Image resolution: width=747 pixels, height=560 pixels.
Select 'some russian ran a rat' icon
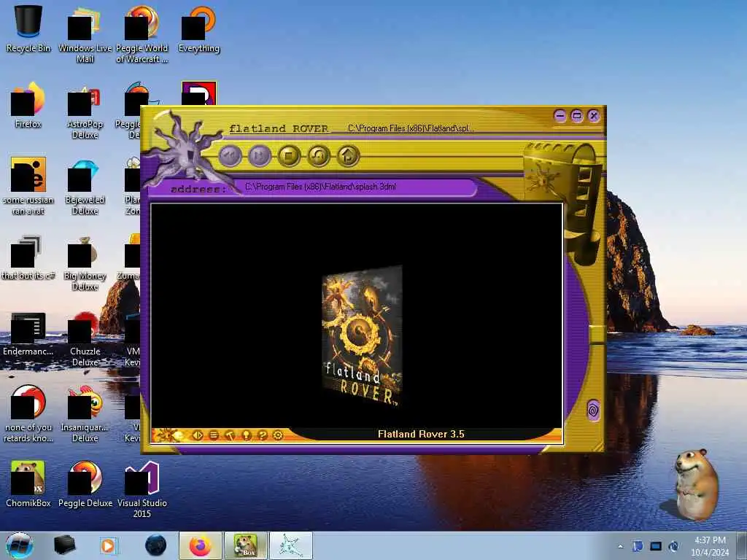(x=28, y=187)
